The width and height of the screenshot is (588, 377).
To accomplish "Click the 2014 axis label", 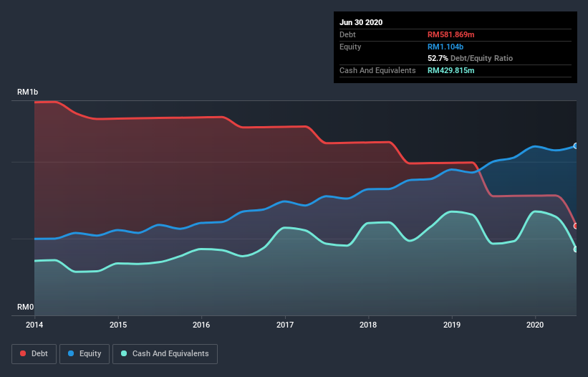I will (x=34, y=325).
